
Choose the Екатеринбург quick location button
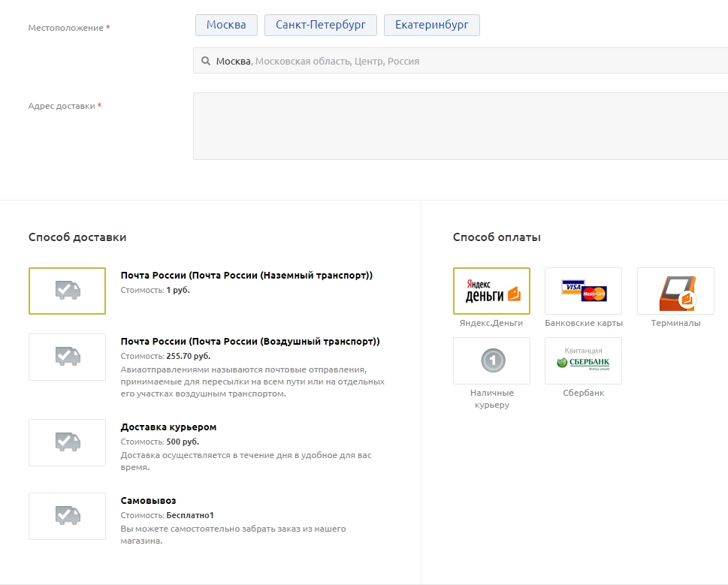pyautogui.click(x=431, y=25)
